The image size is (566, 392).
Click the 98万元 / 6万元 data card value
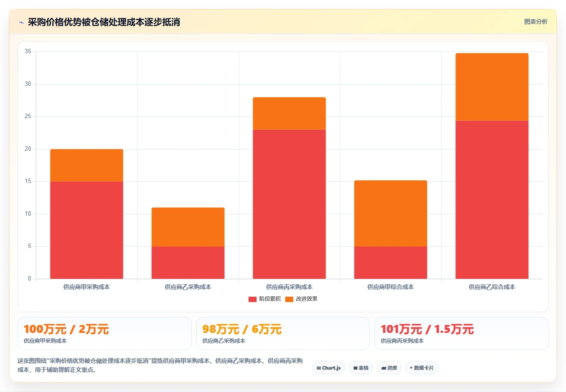point(242,329)
